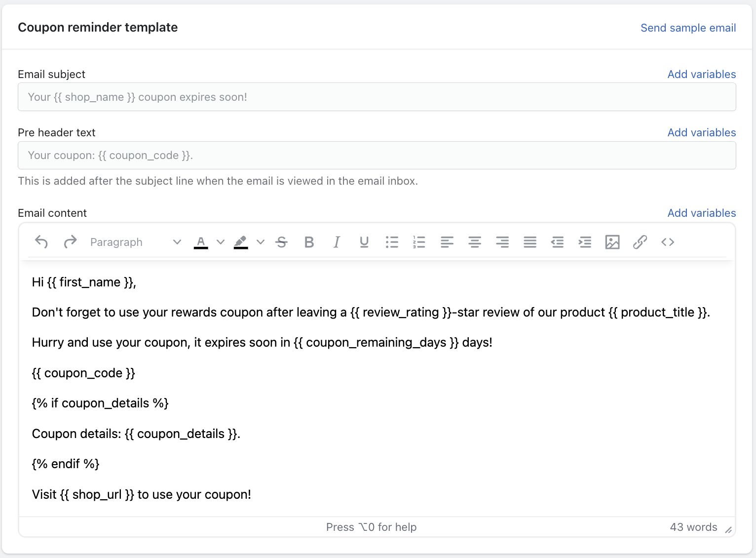756x558 pixels.
Task: Toggle bold formatting
Action: pos(309,242)
